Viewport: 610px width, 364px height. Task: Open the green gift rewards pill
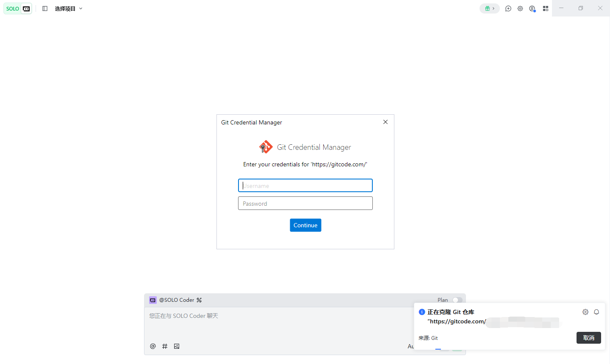pos(490,8)
